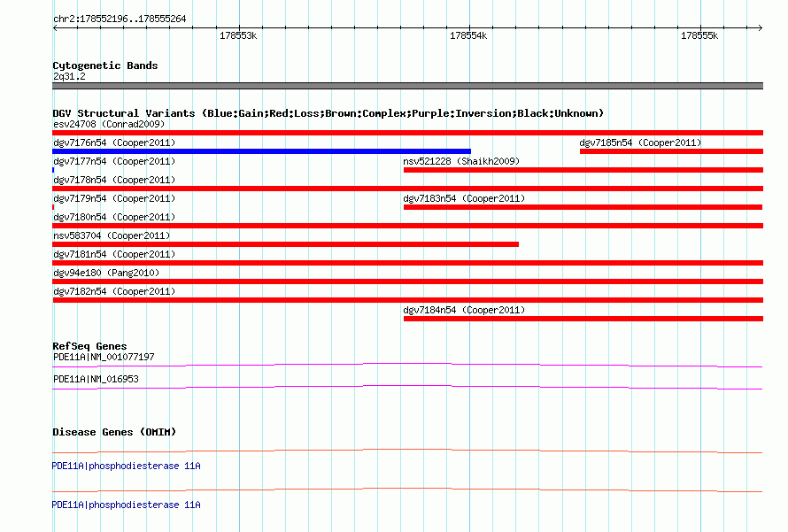Viewport: 788px width, 532px height.
Task: Open the dgv7178n54 (Cooper2011) label
Action: pos(114,180)
